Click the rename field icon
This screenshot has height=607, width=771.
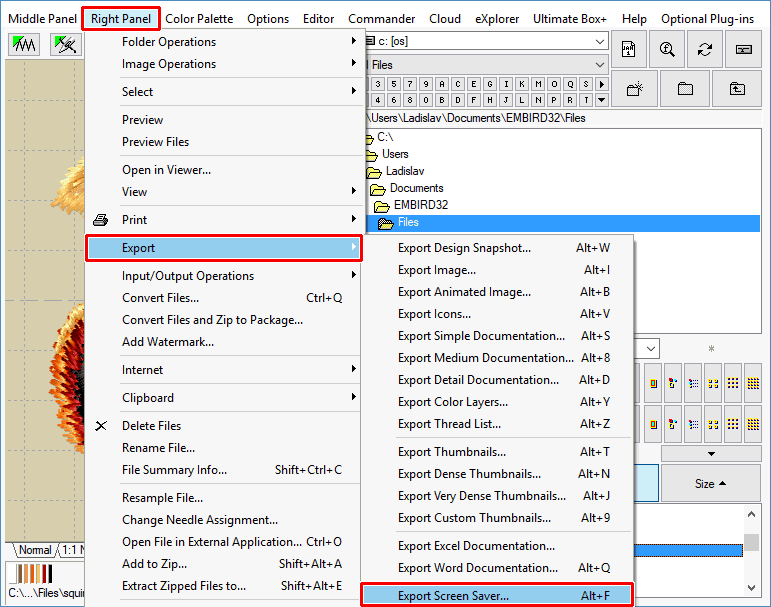point(743,49)
